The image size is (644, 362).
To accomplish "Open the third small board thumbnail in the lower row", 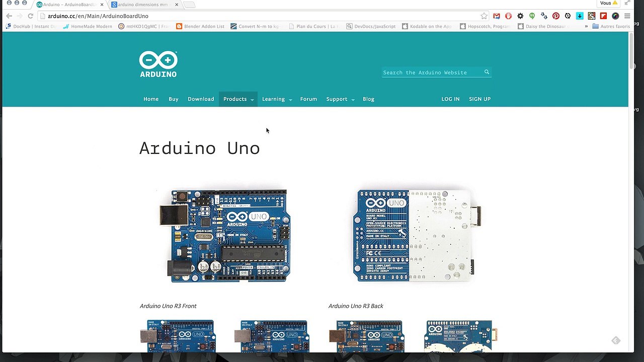I will point(366,336).
